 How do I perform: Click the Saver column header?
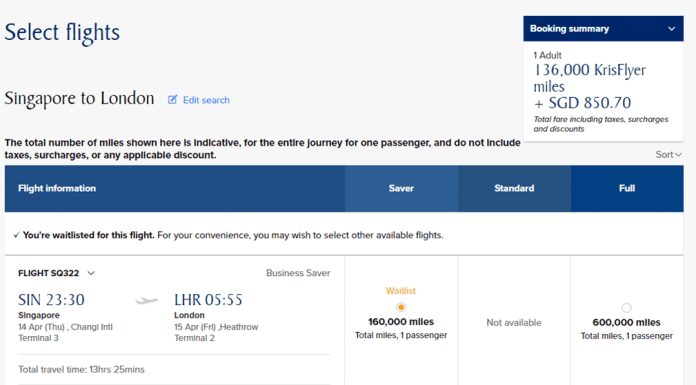(401, 188)
